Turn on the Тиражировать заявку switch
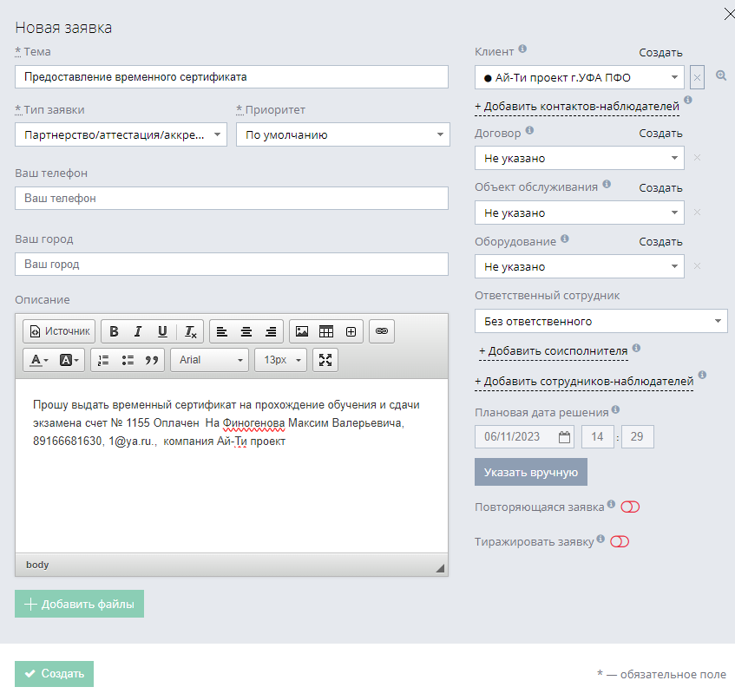 620,542
